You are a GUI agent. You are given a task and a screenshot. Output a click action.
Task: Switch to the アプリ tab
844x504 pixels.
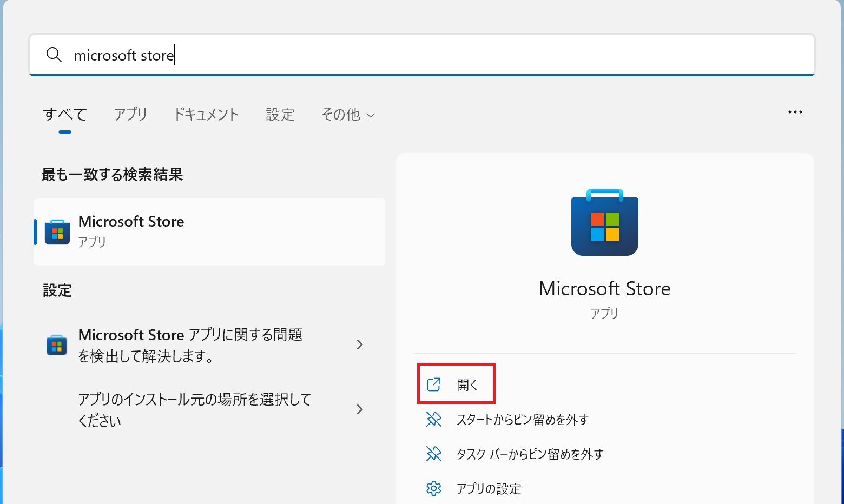130,114
